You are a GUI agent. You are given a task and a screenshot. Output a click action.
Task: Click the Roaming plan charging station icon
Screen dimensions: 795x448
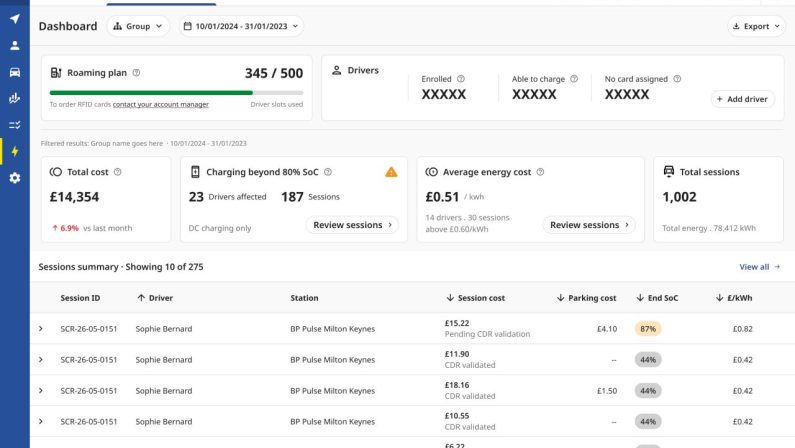(x=56, y=72)
